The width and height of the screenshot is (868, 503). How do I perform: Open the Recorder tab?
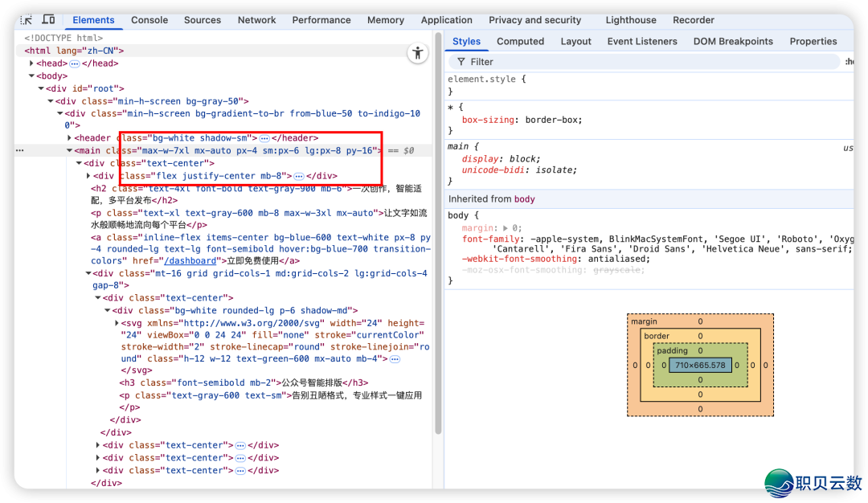(694, 20)
